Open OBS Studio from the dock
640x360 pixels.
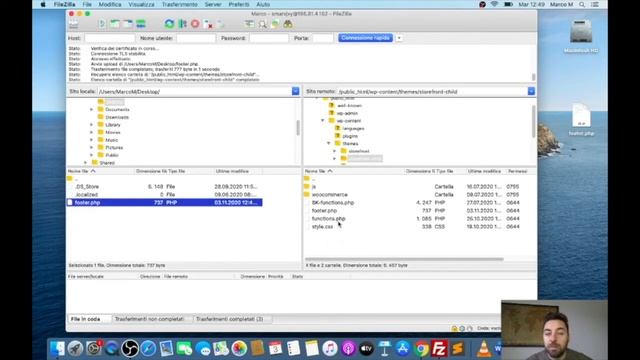pyautogui.click(x=130, y=349)
